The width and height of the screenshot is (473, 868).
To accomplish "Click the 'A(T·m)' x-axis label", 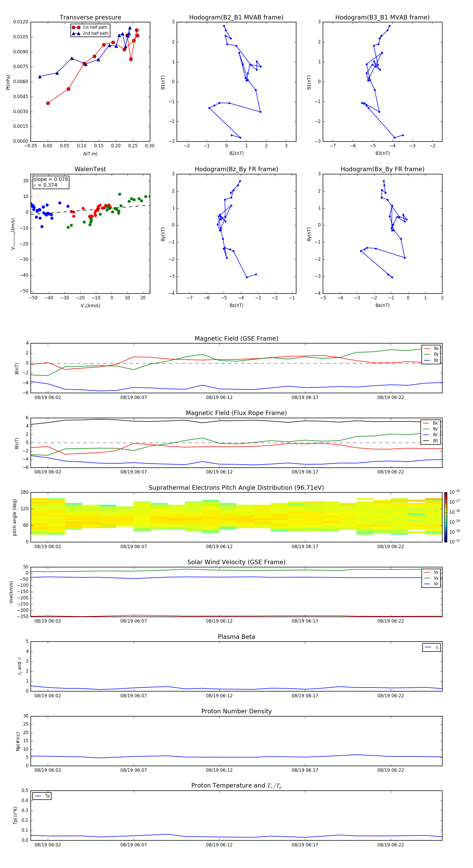I will click(90, 154).
